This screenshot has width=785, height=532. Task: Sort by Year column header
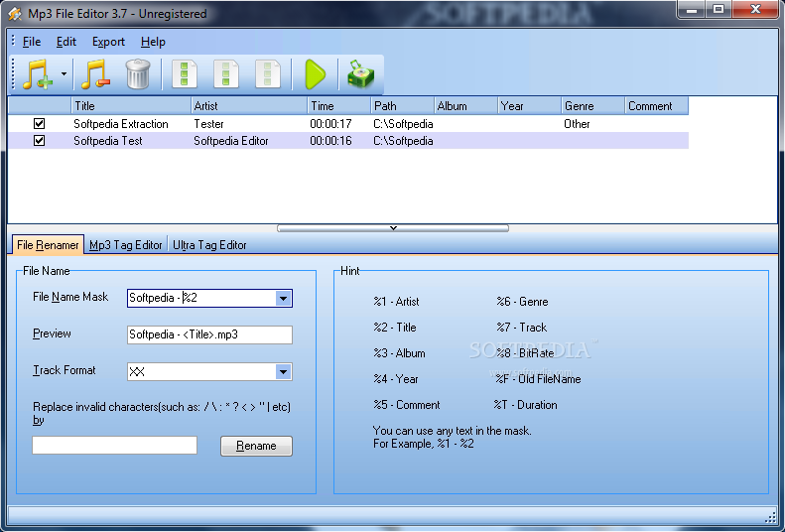pyautogui.click(x=530, y=106)
